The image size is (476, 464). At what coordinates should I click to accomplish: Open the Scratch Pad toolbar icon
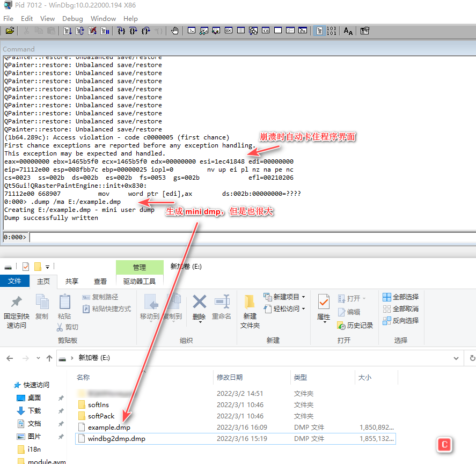click(278, 31)
